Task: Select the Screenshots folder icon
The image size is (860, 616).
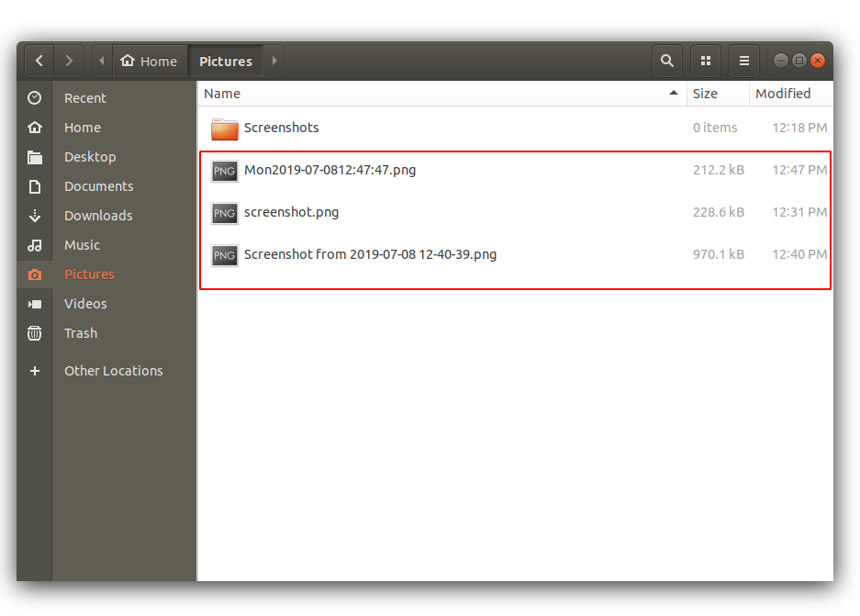Action: pos(224,129)
